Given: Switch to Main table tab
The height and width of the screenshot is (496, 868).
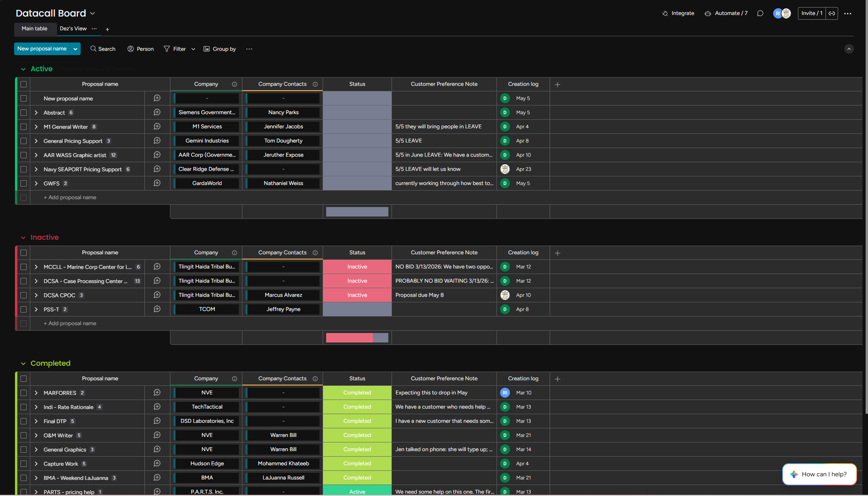Looking at the screenshot, I should [x=34, y=28].
